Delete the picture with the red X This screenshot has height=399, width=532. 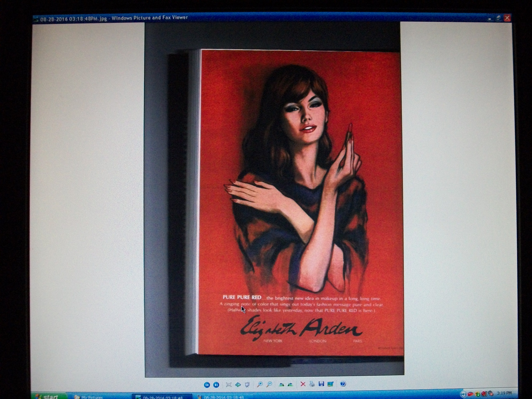pyautogui.click(x=303, y=384)
